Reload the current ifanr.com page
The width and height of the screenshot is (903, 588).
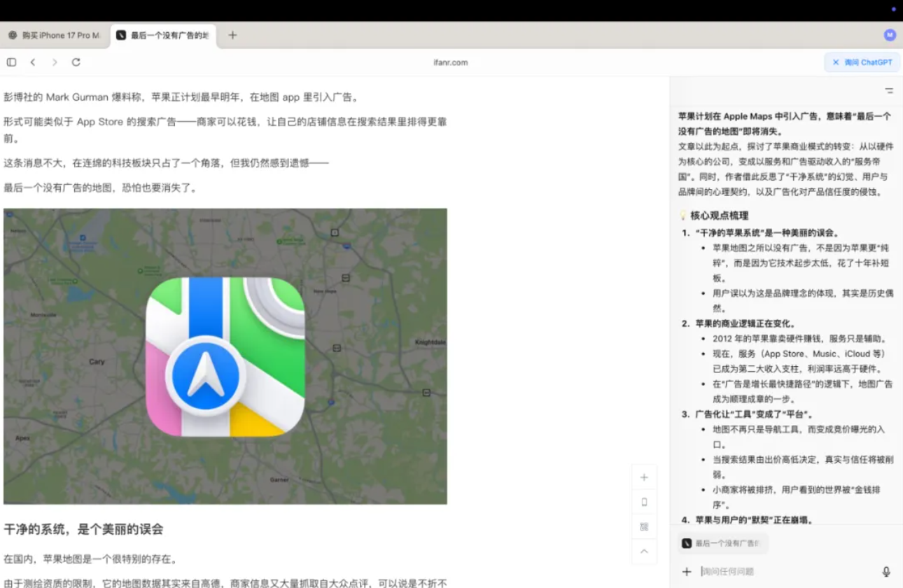click(76, 62)
